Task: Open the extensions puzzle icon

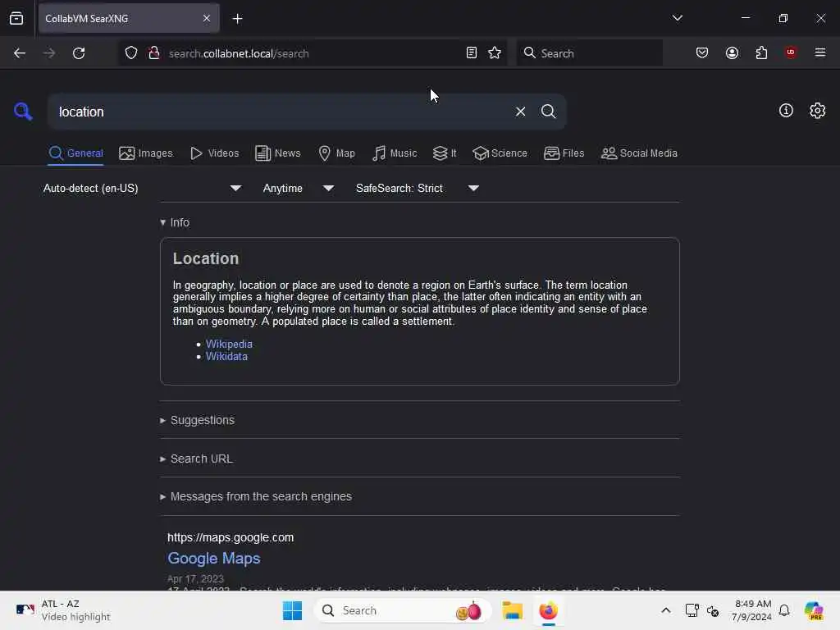Action: (x=761, y=52)
